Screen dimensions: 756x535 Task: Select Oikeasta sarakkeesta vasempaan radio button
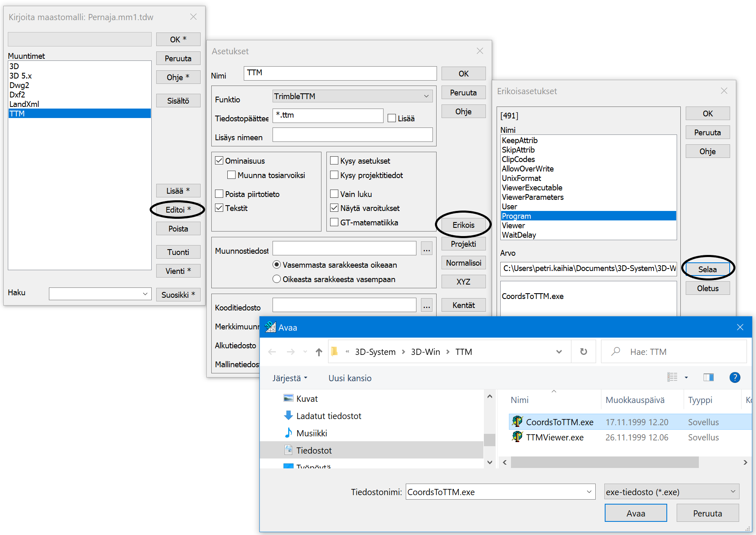click(x=277, y=279)
